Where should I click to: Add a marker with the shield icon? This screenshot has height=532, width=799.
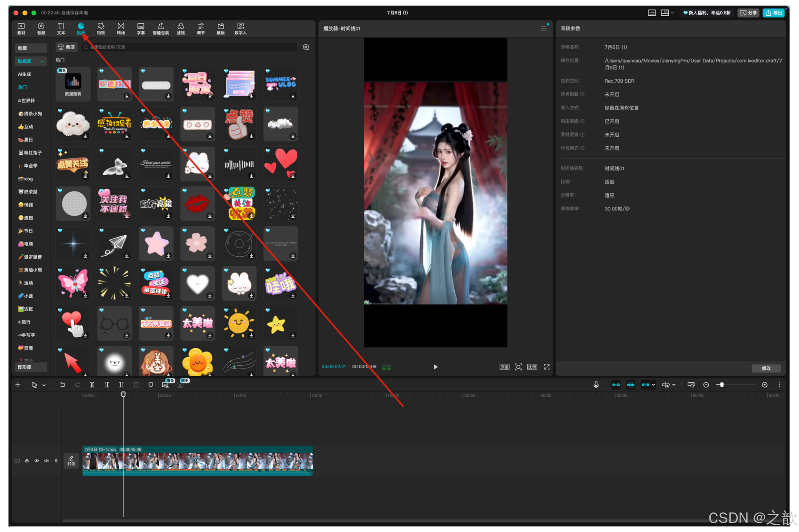[x=151, y=385]
